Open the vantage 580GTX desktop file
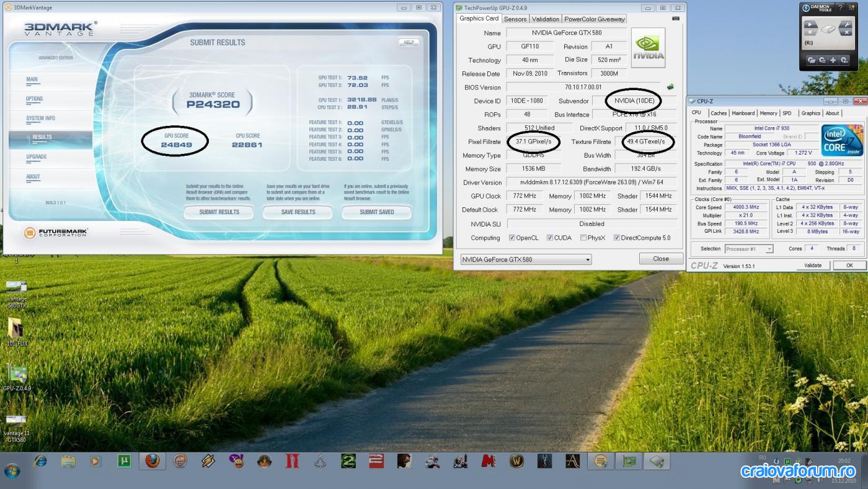868x489 pixels. click(x=17, y=294)
